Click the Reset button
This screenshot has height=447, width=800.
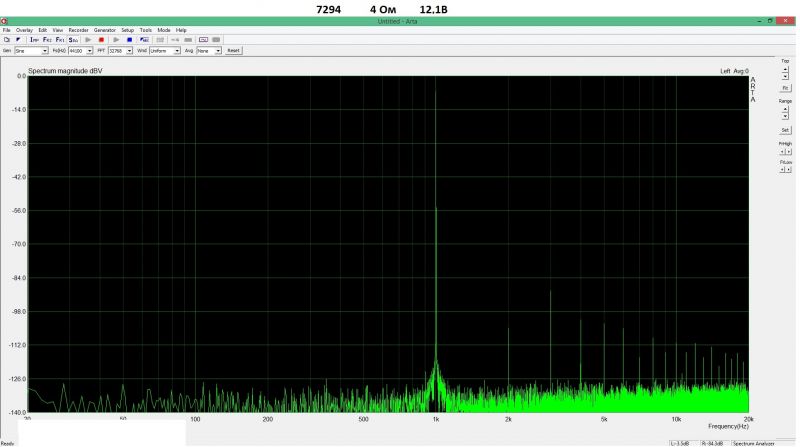233,50
